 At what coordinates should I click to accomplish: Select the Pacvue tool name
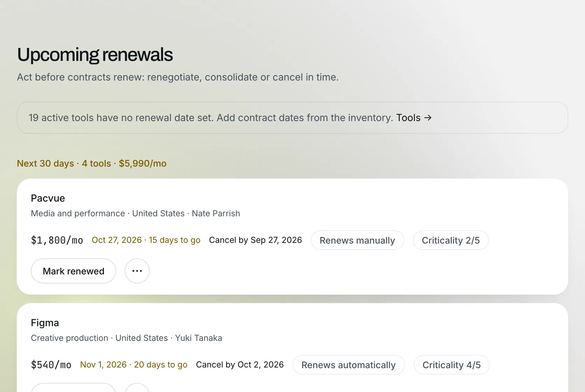48,198
